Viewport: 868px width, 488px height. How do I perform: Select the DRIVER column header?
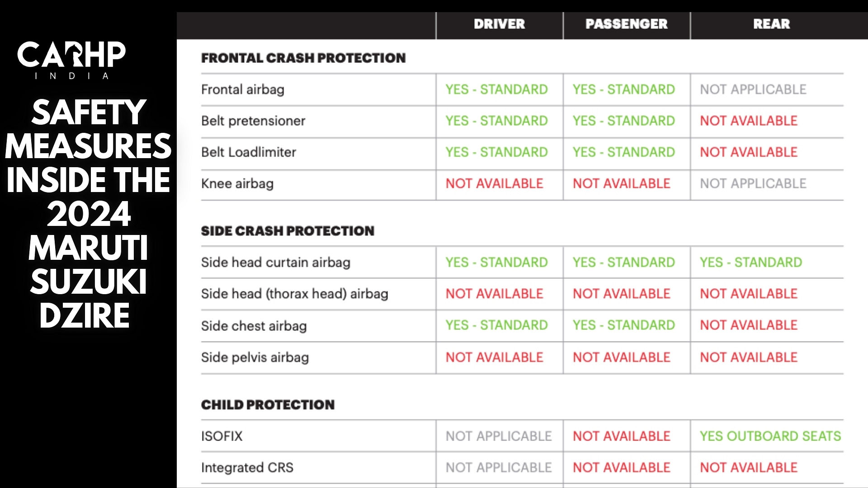click(x=499, y=24)
